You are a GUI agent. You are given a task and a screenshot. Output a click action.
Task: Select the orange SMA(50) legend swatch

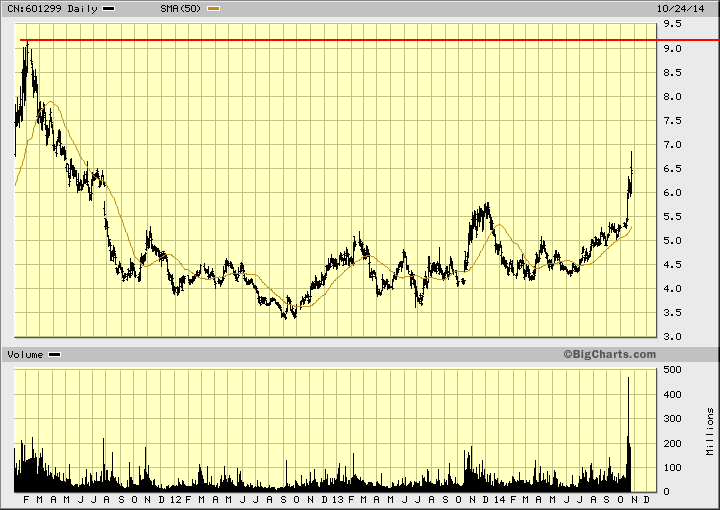point(213,8)
